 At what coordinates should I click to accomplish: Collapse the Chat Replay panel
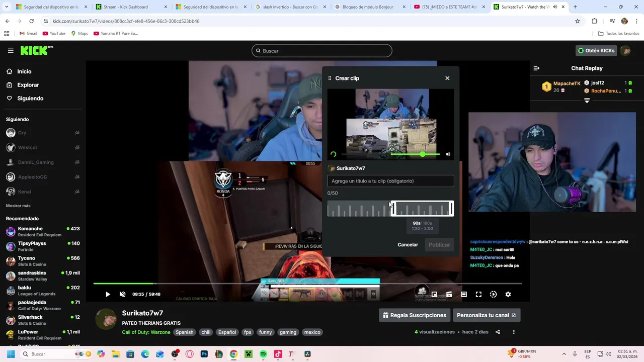pyautogui.click(x=536, y=68)
